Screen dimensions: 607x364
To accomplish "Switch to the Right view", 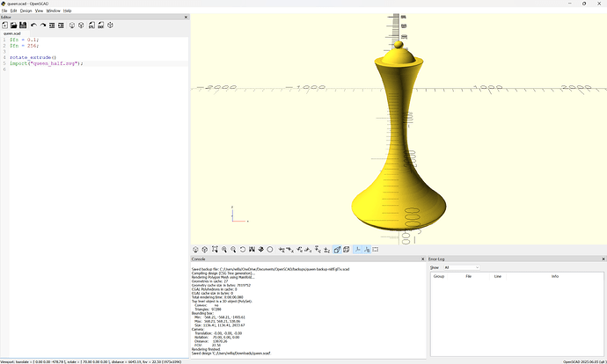I will [x=282, y=250].
